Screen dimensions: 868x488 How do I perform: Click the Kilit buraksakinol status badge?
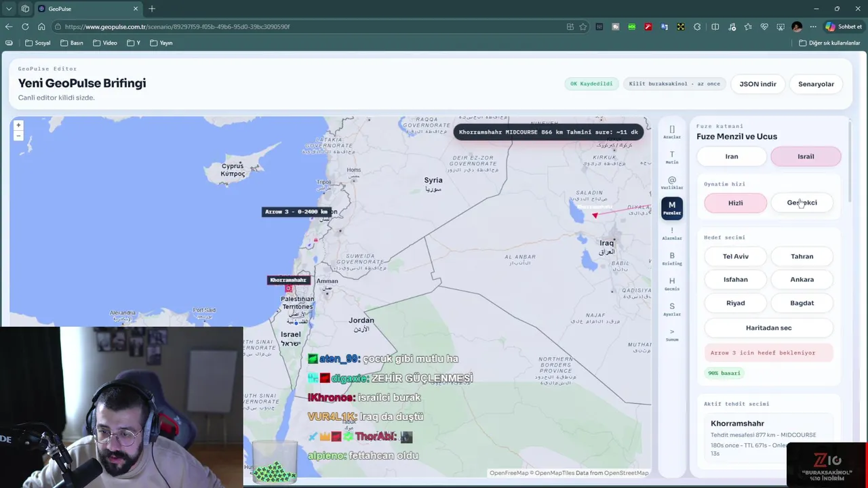pos(675,84)
